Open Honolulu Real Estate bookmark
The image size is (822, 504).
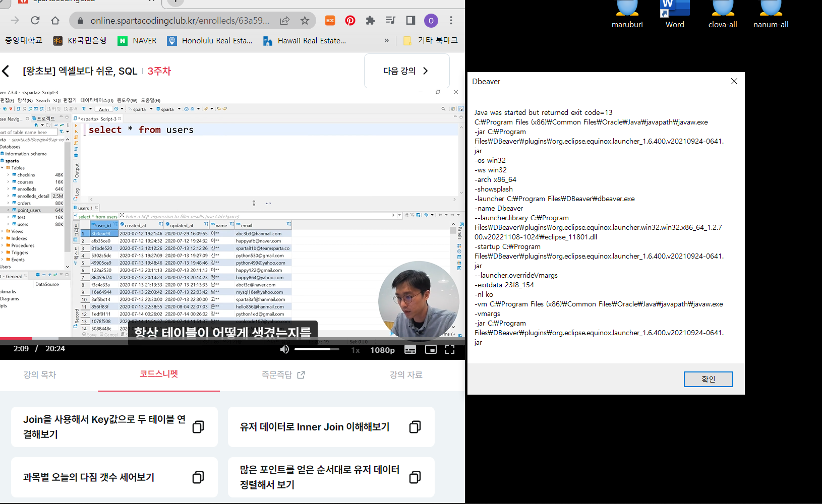pyautogui.click(x=210, y=40)
